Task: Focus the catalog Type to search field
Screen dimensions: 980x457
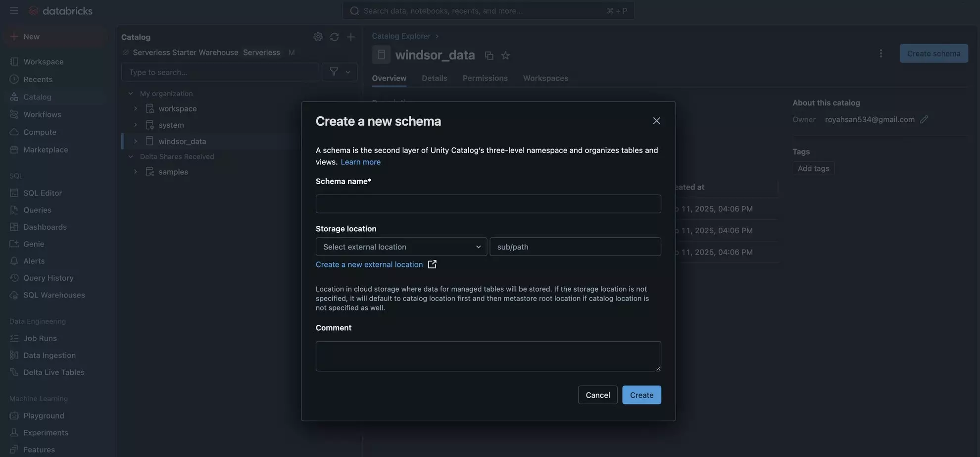Action: pos(220,72)
